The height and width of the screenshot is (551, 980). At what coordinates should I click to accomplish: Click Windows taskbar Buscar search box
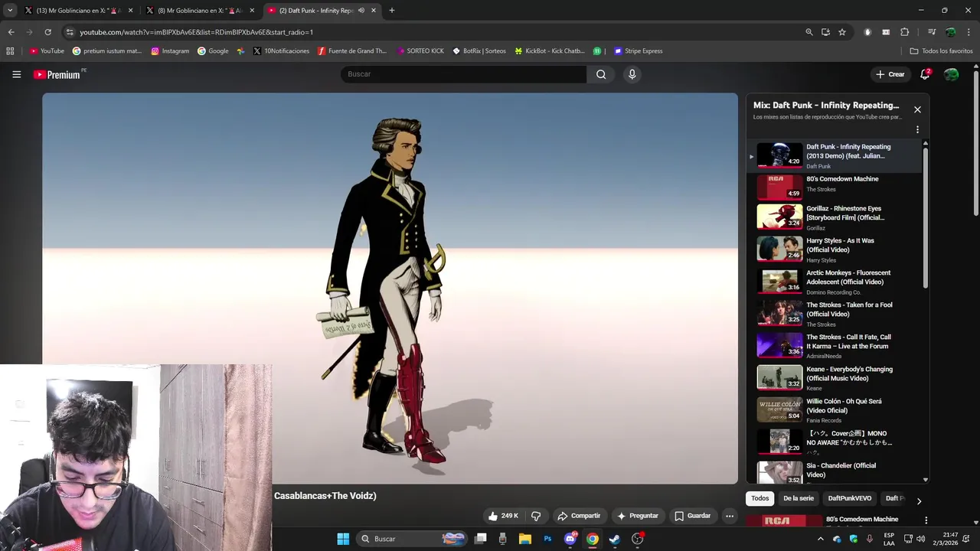(413, 539)
